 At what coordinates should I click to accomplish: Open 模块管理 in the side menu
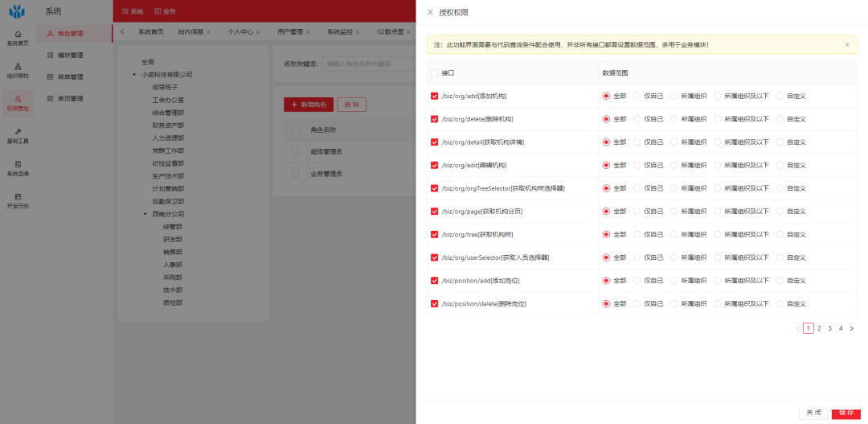(71, 56)
